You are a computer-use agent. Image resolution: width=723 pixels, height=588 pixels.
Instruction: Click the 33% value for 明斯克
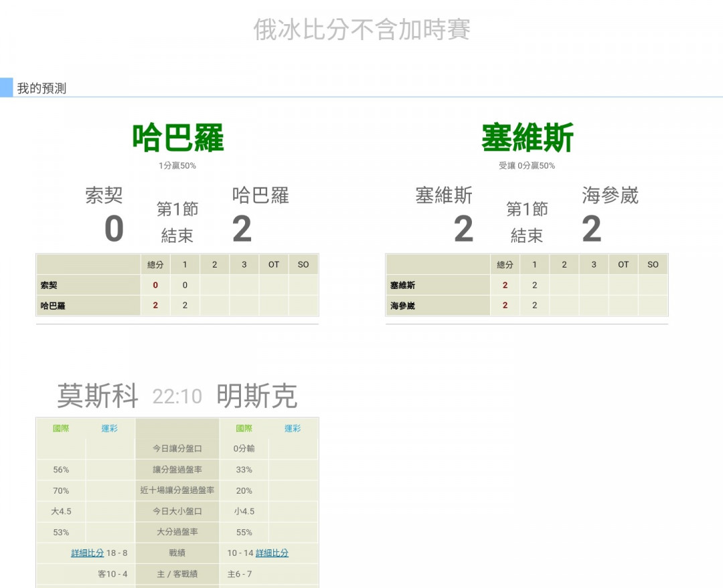point(244,470)
